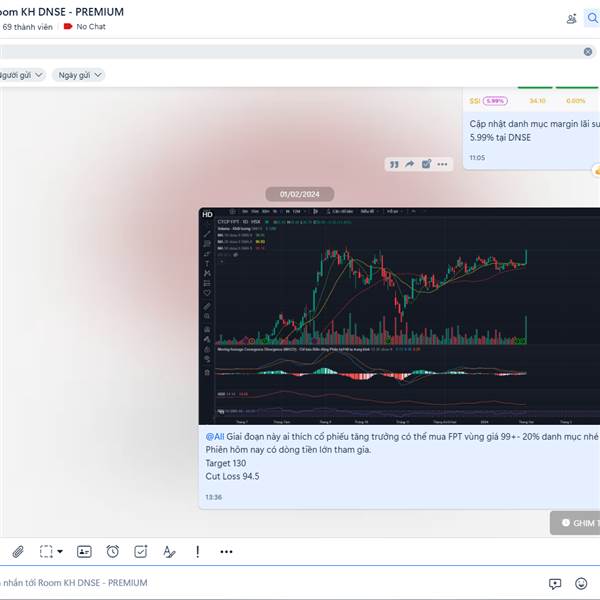The width and height of the screenshot is (600, 600).
Task: Clear the search field with X button
Action: [x=588, y=52]
